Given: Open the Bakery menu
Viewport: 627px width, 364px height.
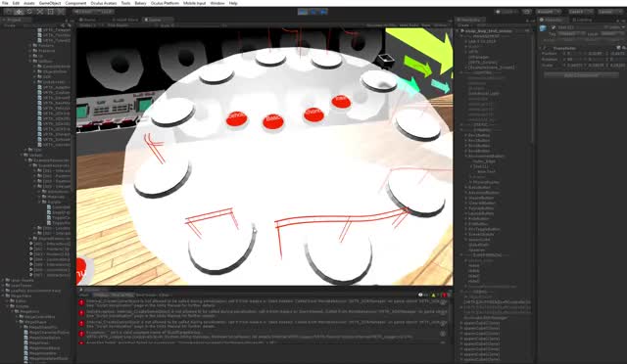Looking at the screenshot, I should (x=140, y=3).
